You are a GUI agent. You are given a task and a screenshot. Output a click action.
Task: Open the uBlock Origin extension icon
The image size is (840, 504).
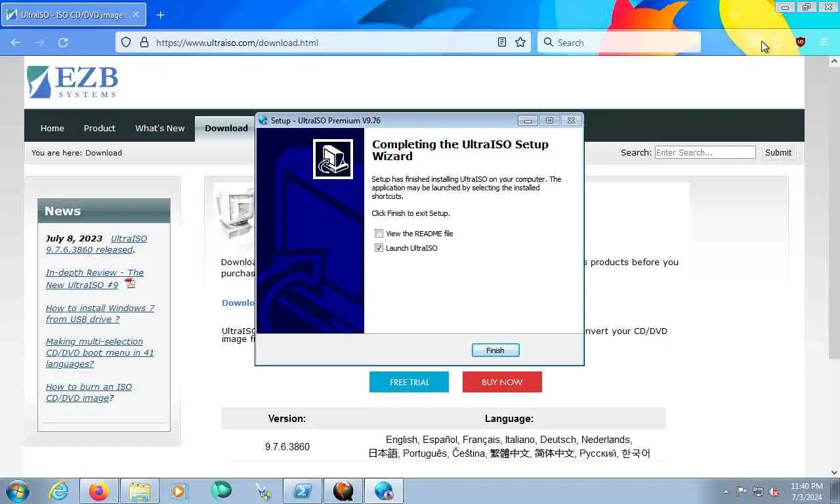pyautogui.click(x=800, y=42)
